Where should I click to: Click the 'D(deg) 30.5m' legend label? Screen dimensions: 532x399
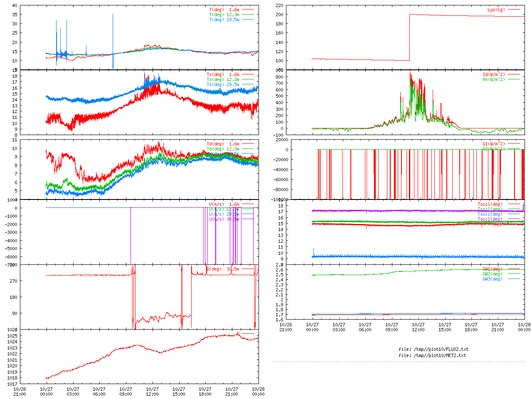[223, 269]
